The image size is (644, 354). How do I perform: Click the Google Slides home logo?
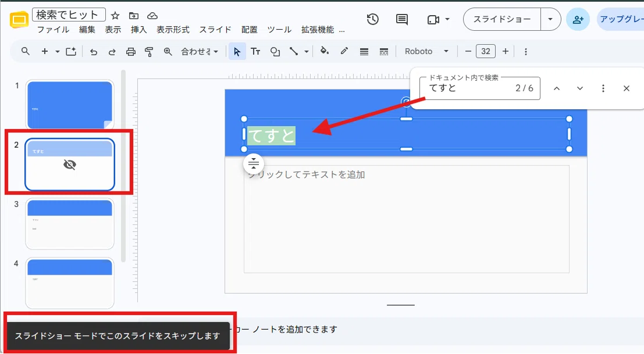coord(19,19)
